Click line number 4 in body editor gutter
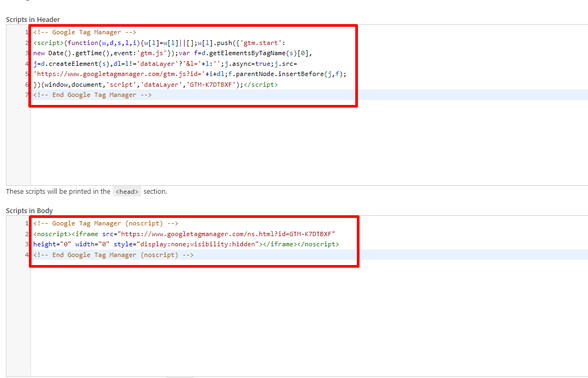This screenshot has height=378, width=588. pos(26,255)
